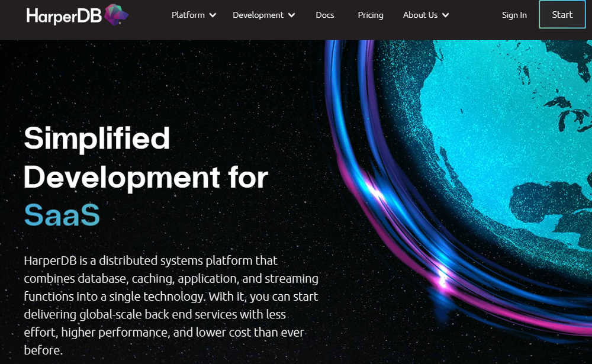
Task: Click the Start button
Action: point(562,14)
